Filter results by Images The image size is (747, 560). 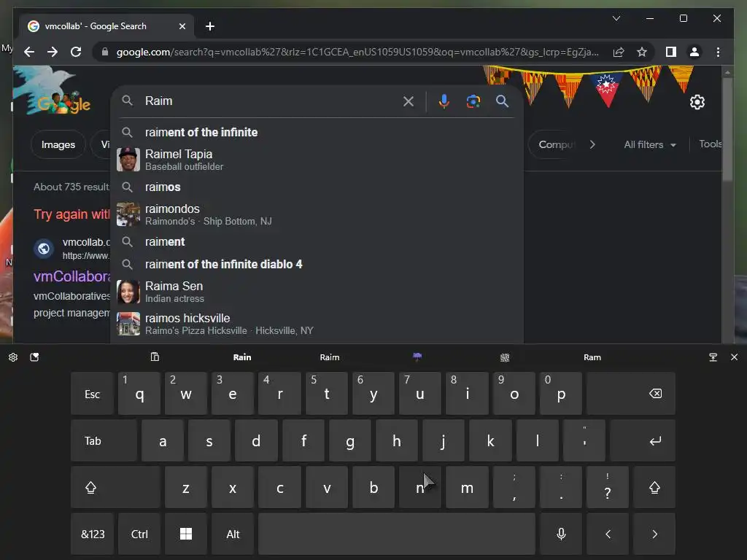point(58,144)
